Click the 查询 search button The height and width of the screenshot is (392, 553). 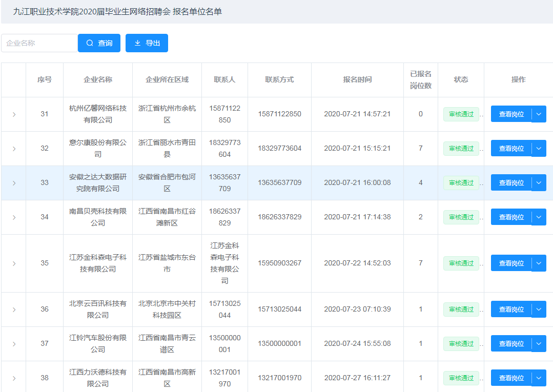(99, 43)
